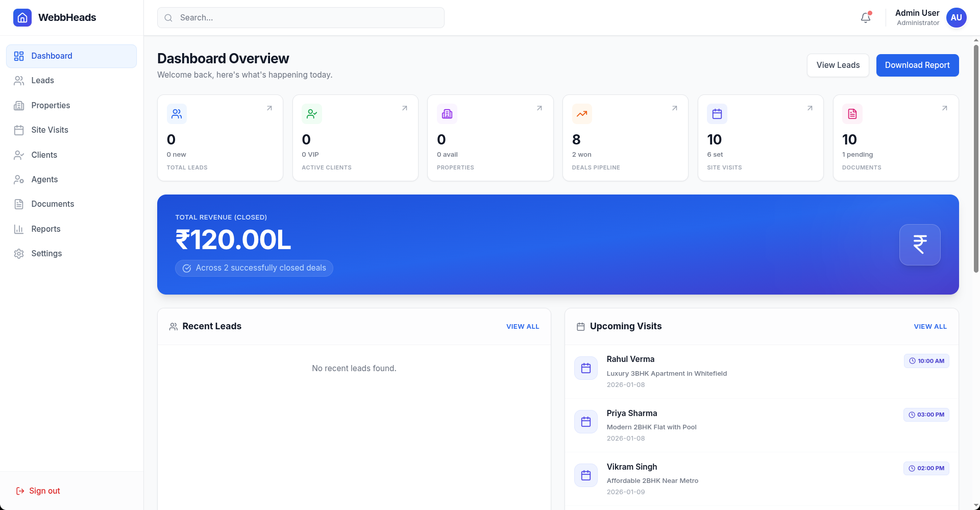Navigate to Leads in the sidebar
Viewport: 980px width, 510px height.
pos(42,81)
